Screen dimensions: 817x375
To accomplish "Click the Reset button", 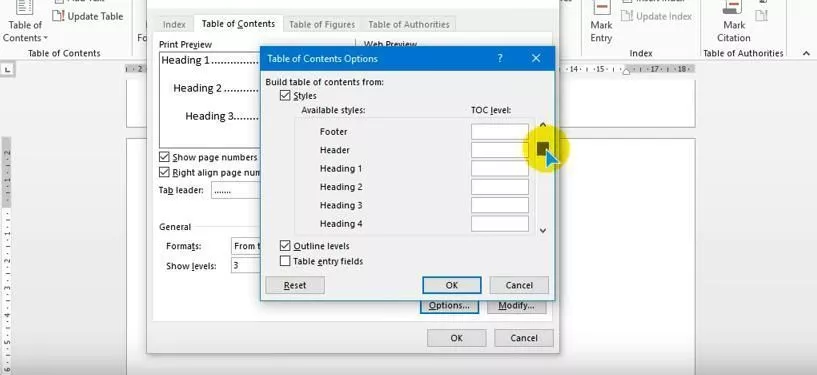I will click(295, 285).
